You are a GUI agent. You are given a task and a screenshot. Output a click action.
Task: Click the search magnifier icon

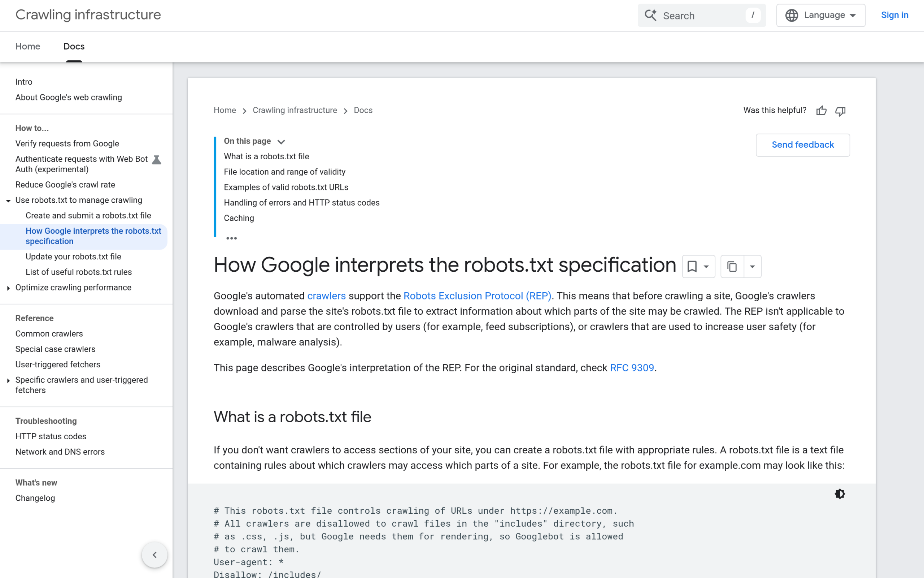pyautogui.click(x=651, y=15)
